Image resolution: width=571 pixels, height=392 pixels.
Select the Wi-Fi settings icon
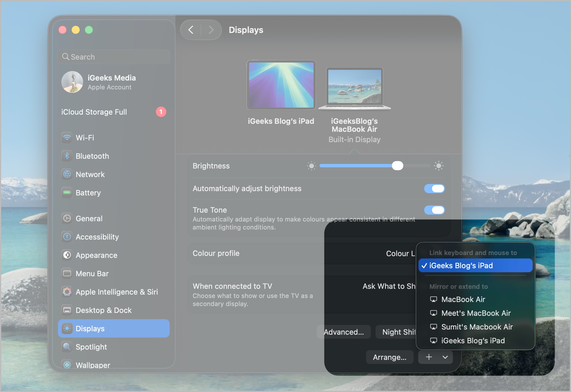(67, 138)
